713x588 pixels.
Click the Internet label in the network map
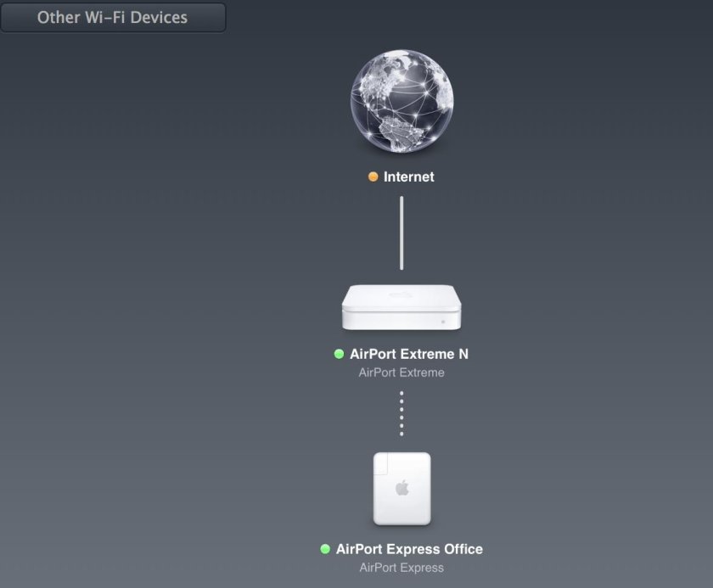[408, 176]
